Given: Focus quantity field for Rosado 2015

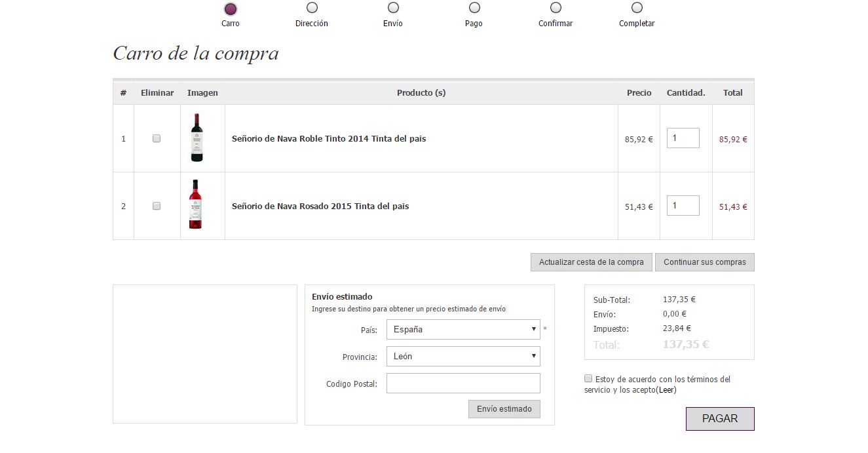Looking at the screenshot, I should tap(683, 206).
